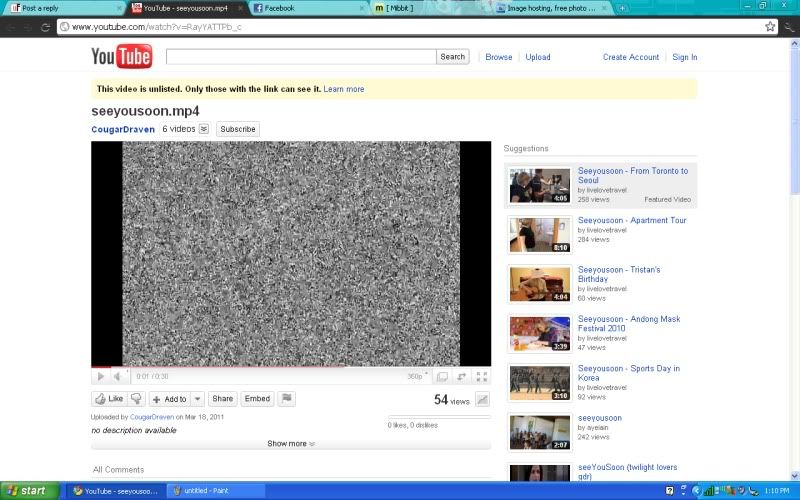The width and height of the screenshot is (800, 500).
Task: Click the Sign In link
Action: click(685, 57)
